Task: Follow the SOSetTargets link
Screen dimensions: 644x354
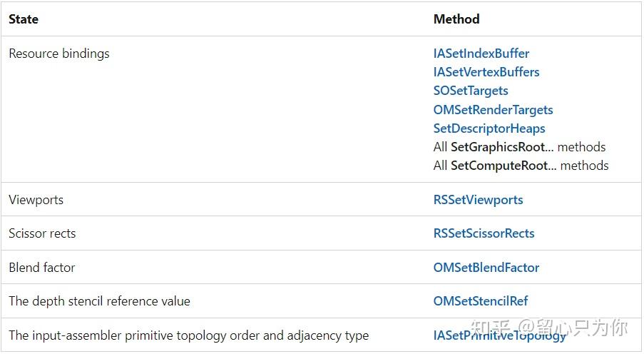Action: [471, 91]
